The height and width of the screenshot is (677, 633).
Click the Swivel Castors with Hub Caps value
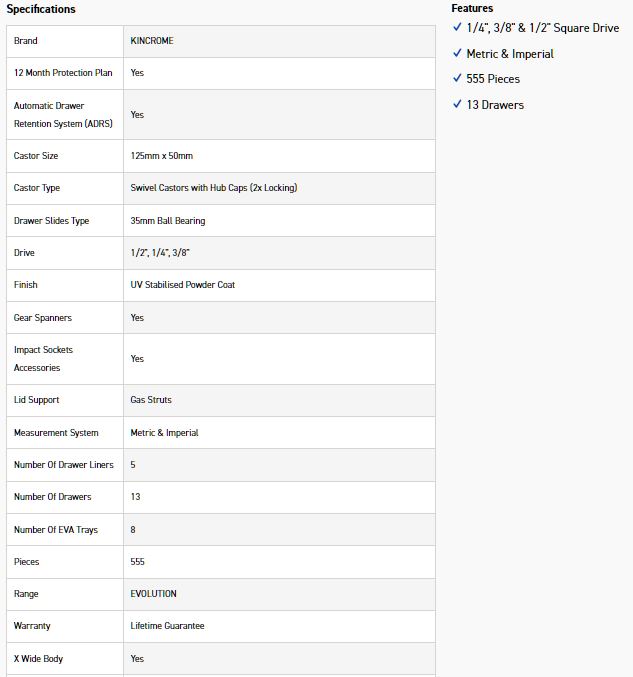point(213,188)
